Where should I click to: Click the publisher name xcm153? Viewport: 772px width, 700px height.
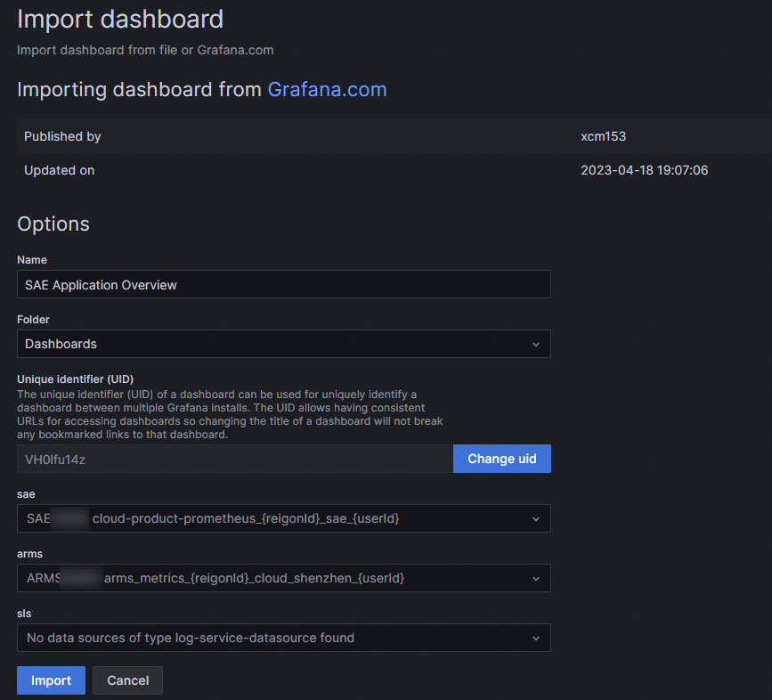[x=603, y=136]
